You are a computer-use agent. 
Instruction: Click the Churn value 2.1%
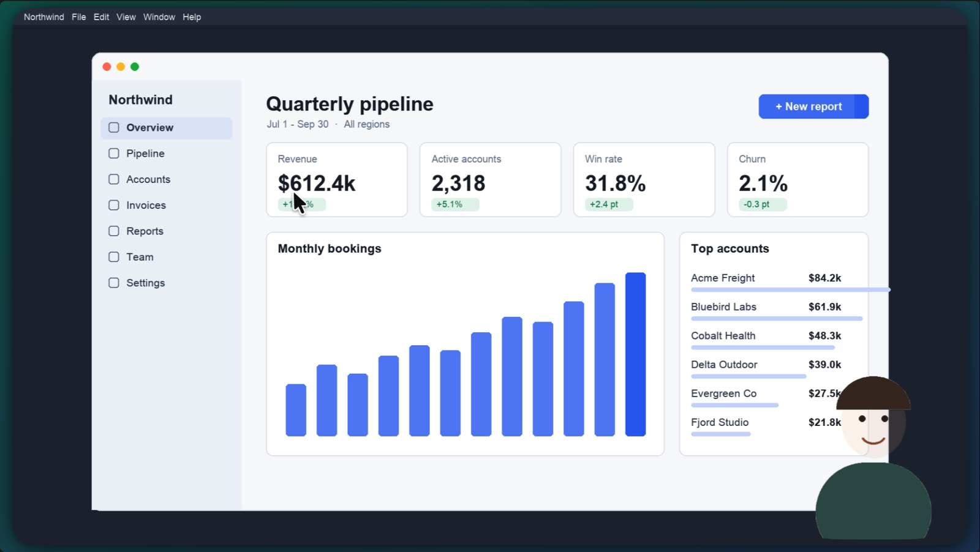pyautogui.click(x=763, y=183)
